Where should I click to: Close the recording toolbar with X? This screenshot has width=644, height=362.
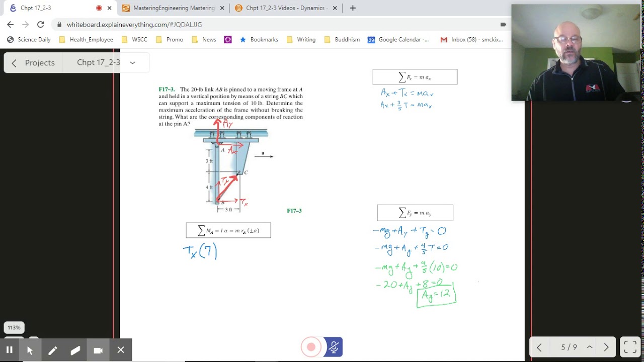click(x=121, y=350)
